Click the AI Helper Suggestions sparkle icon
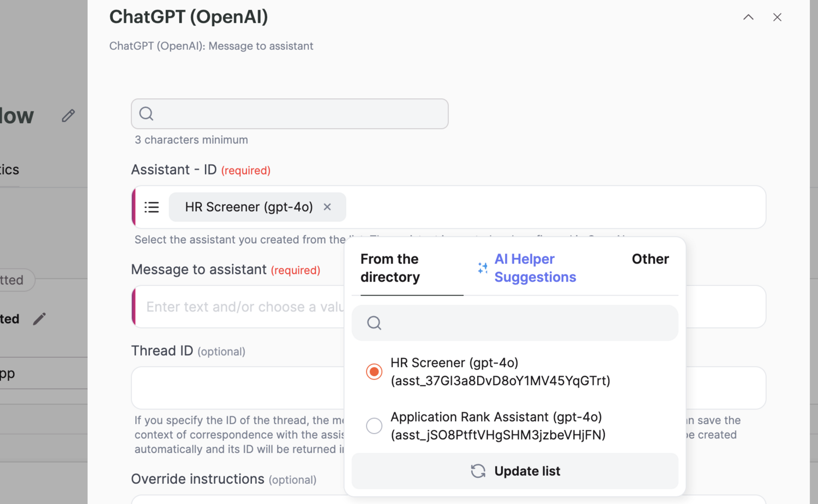This screenshot has width=818, height=504. coord(482,268)
